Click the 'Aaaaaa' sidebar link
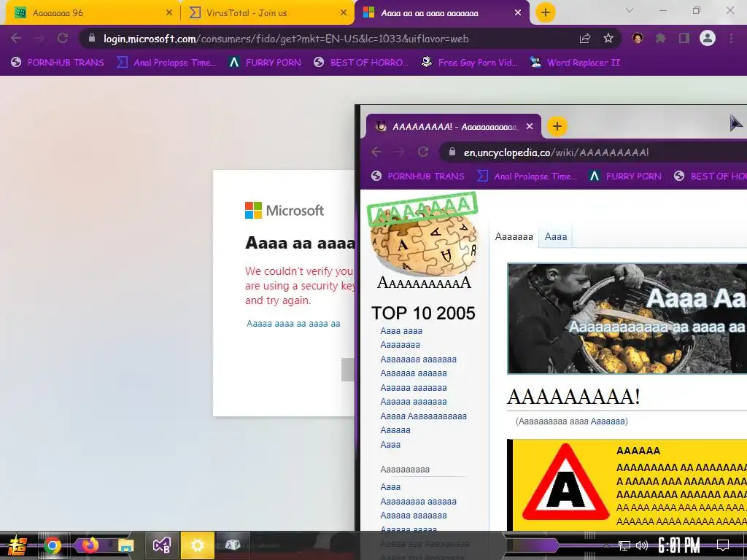This screenshot has height=560, width=747. pyautogui.click(x=395, y=430)
